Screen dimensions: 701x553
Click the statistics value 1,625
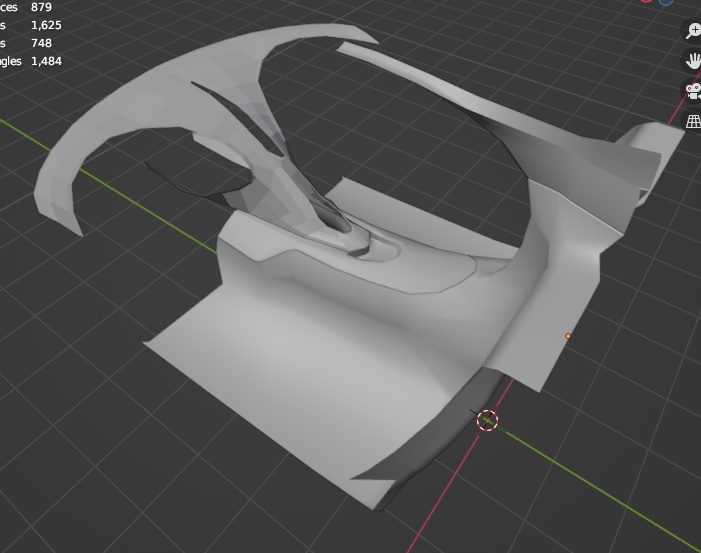46,25
